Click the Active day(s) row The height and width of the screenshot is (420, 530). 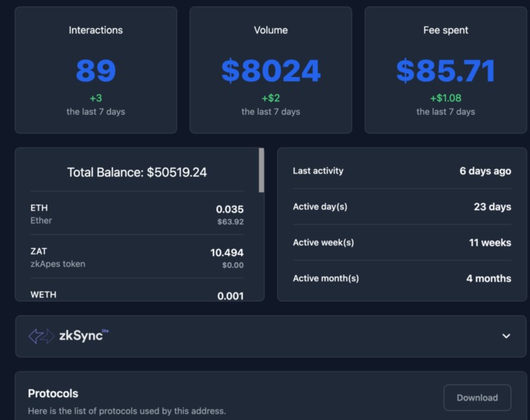pos(401,207)
